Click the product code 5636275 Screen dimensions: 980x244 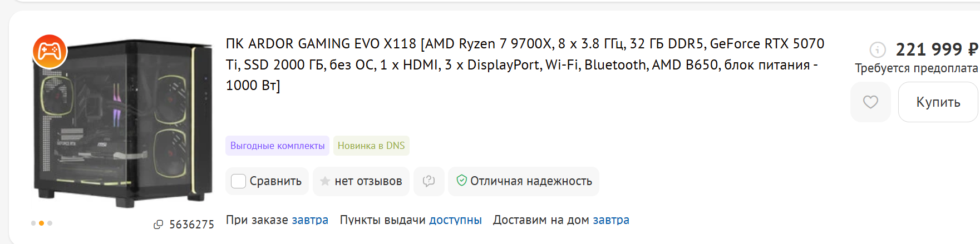point(191,225)
